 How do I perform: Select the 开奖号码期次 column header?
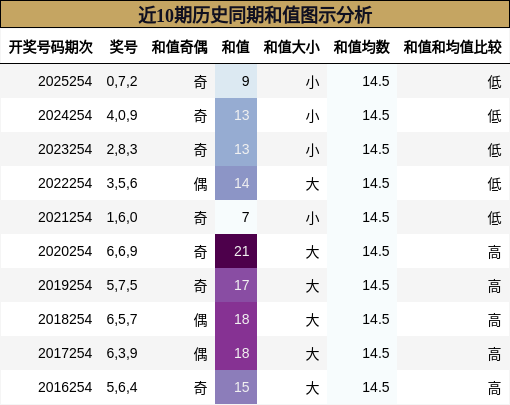click(x=51, y=47)
